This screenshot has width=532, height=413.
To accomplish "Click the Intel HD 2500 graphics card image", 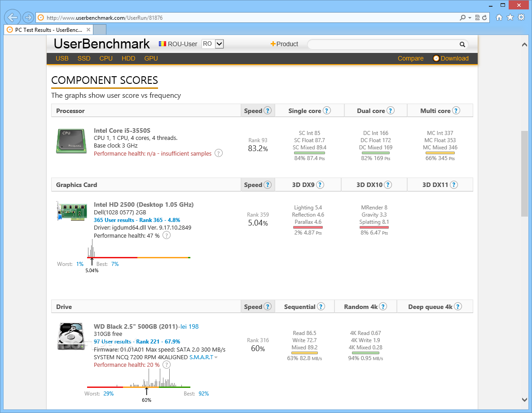I will click(72, 211).
